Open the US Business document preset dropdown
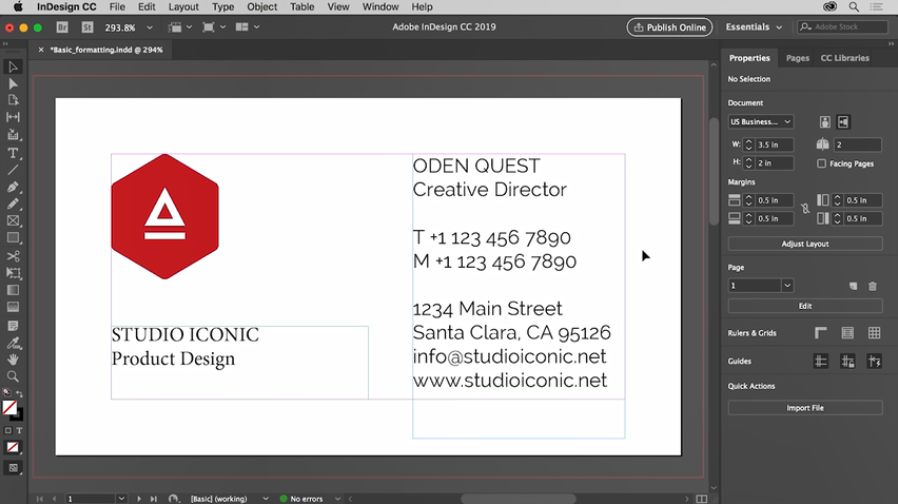This screenshot has height=504, width=898. pos(760,122)
